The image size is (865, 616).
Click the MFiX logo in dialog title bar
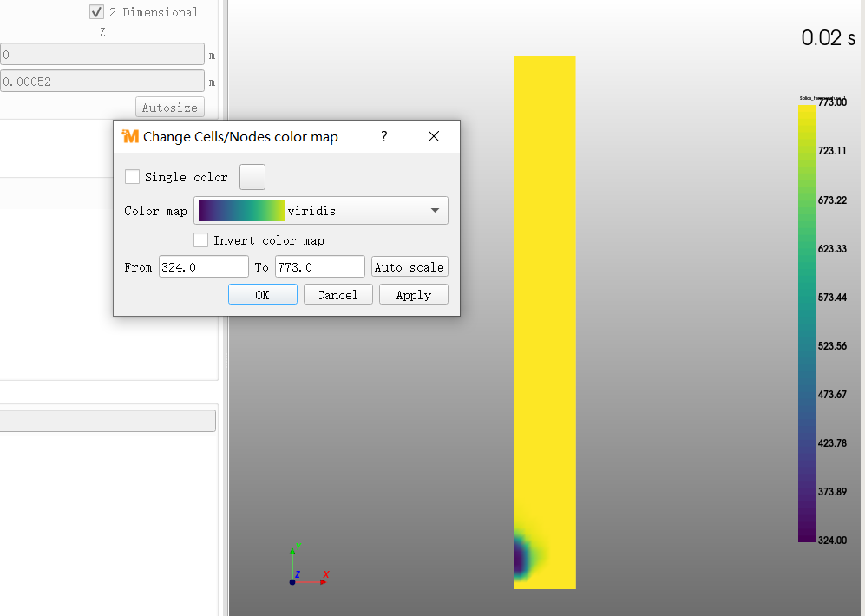click(130, 136)
